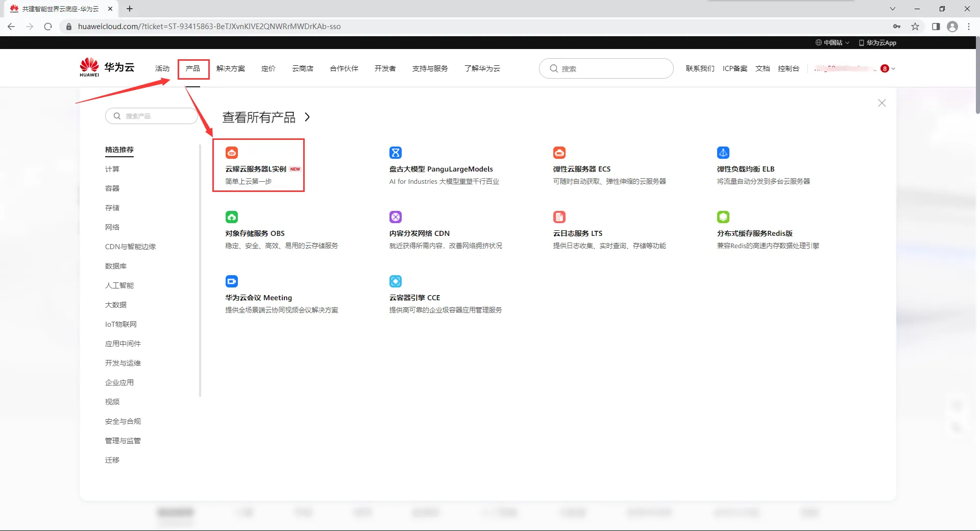Select the IoT物联网 category
Viewport: 980px width, 531px height.
pos(121,324)
